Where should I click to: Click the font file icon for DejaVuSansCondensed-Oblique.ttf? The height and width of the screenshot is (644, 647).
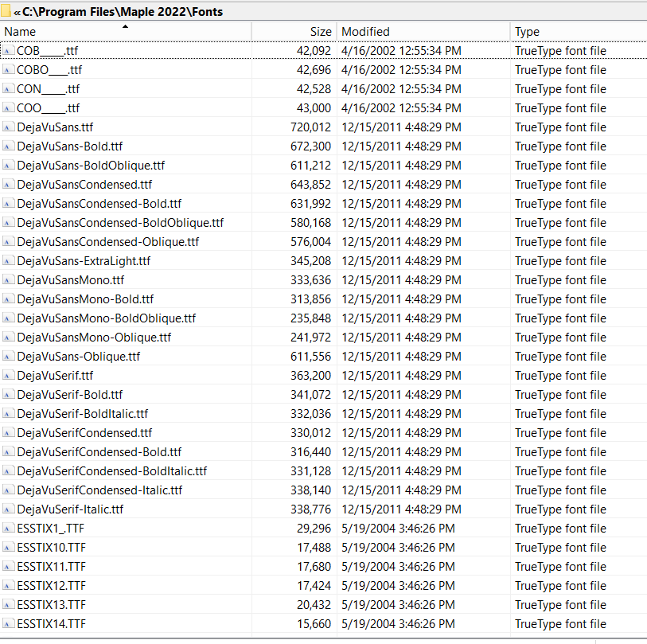8,241
